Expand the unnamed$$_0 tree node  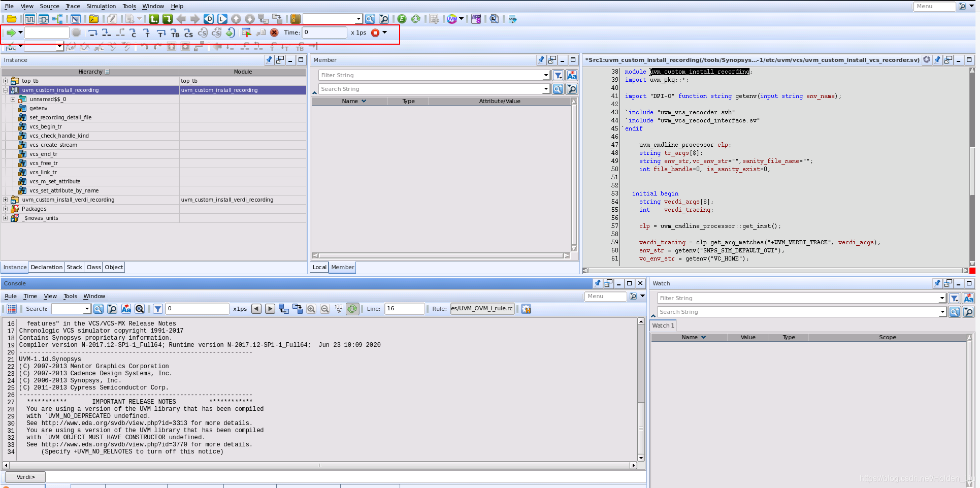coord(13,99)
